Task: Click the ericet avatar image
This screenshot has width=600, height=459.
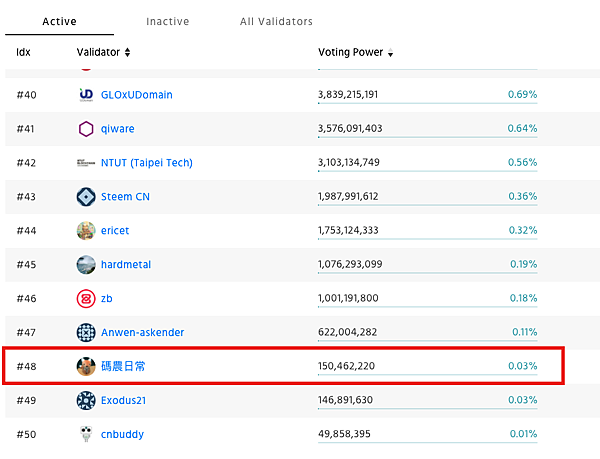Action: (x=86, y=231)
